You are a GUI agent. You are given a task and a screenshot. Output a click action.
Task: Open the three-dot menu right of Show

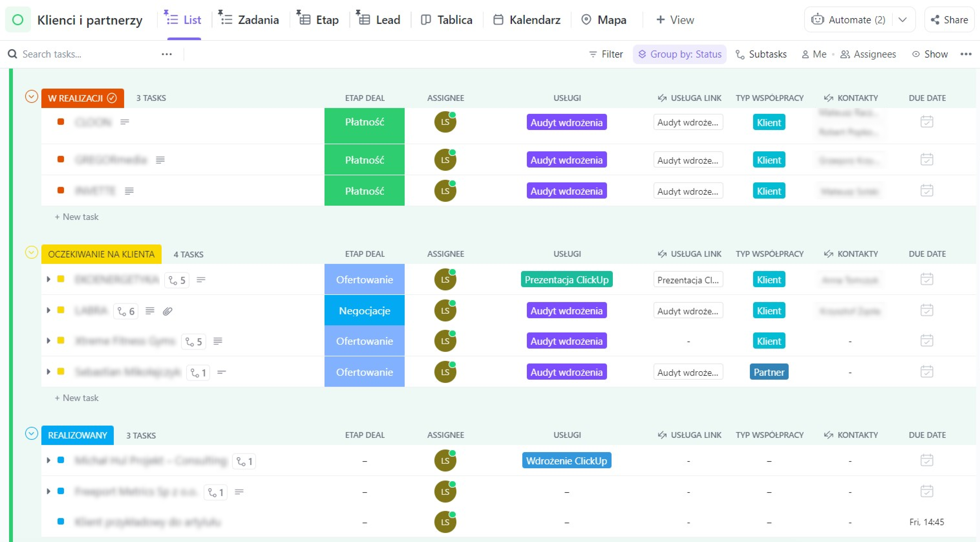[x=966, y=54]
